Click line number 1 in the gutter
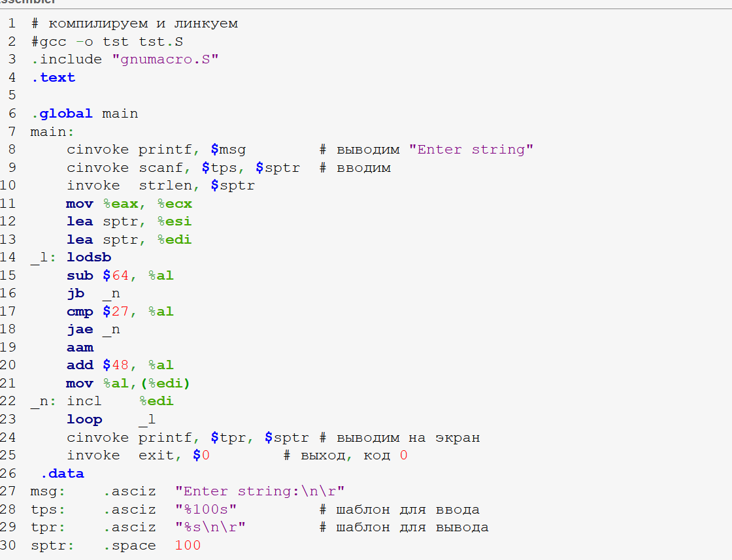This screenshot has width=732, height=560. [x=12, y=24]
